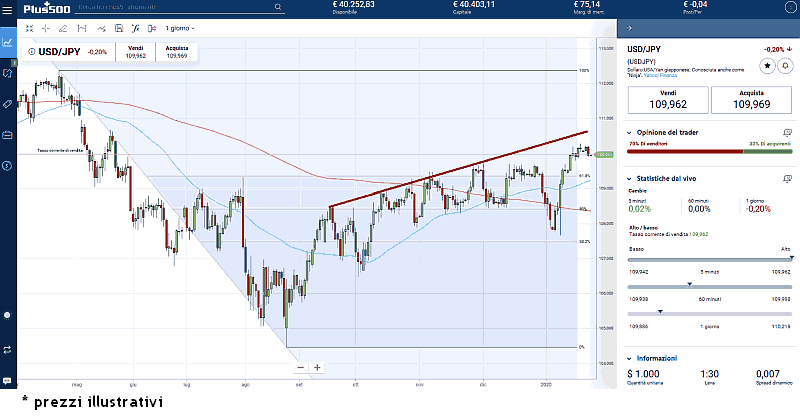Image resolution: width=800 pixels, height=418 pixels.
Task: Select the crosshair cursor tool
Action: pyautogui.click(x=46, y=28)
